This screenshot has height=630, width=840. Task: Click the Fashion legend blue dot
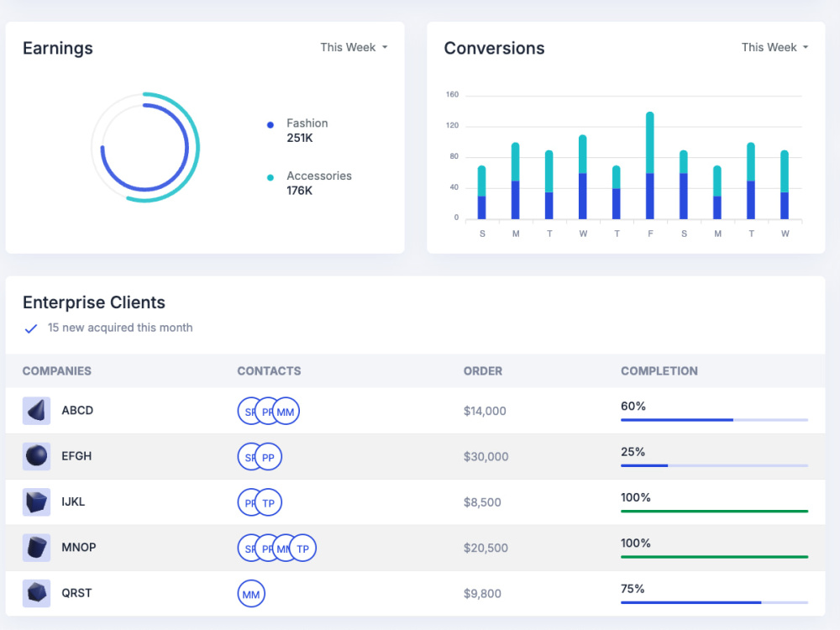point(270,125)
